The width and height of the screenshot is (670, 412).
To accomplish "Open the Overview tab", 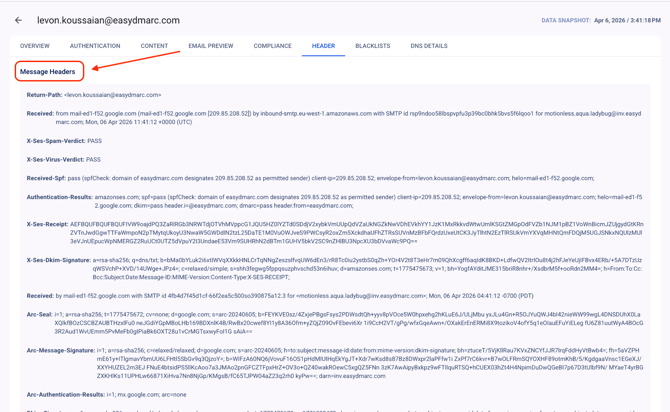I will click(x=35, y=46).
